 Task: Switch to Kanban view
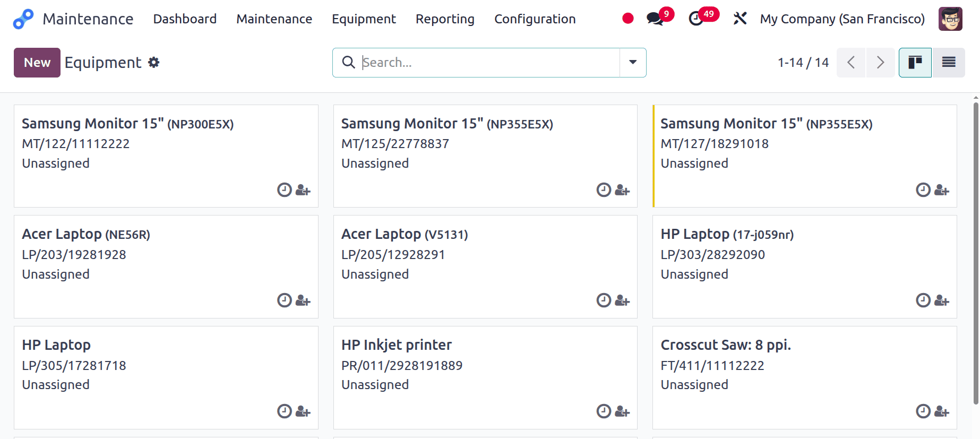(915, 63)
